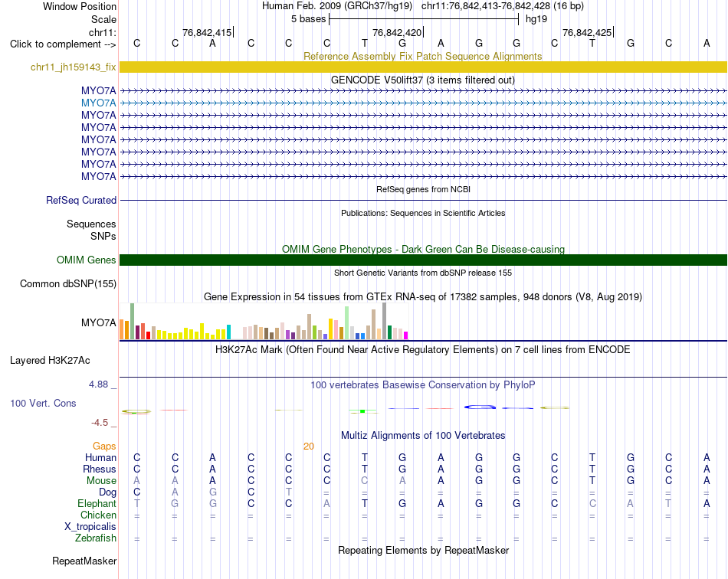Click the Elephant species label

click(x=97, y=503)
